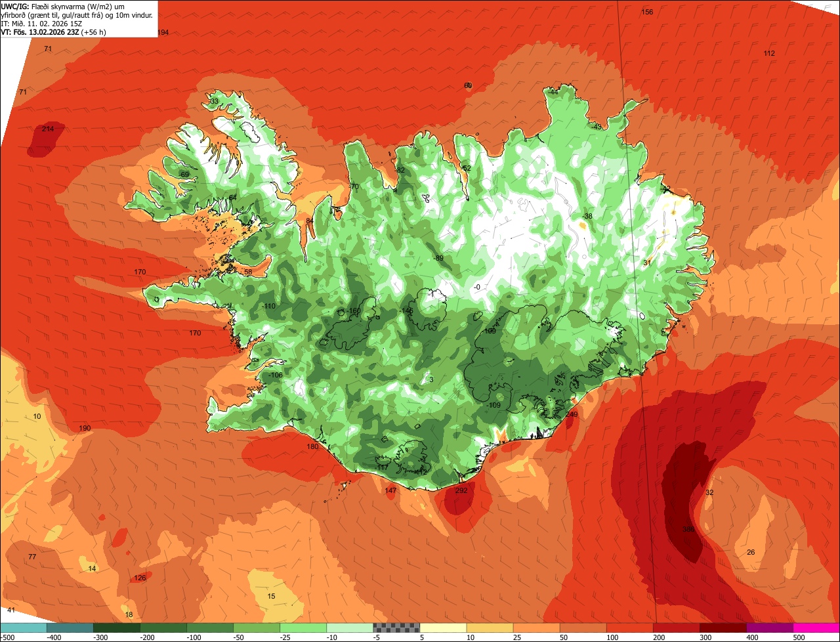Click the map value 32
Viewport: 840px width, 642px height.
pyautogui.click(x=709, y=492)
